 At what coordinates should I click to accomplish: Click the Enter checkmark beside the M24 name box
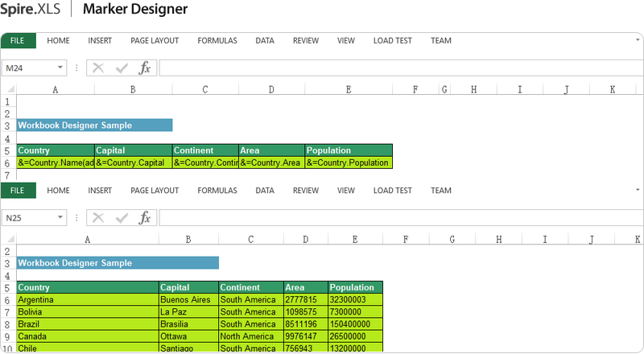122,68
